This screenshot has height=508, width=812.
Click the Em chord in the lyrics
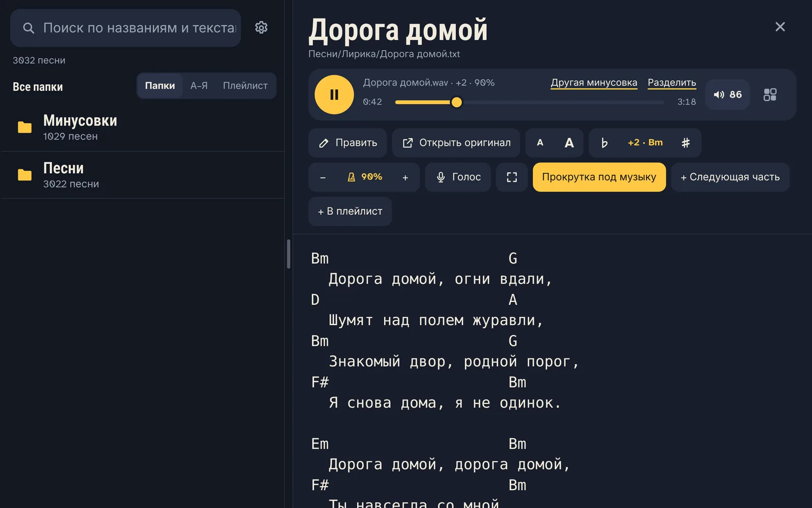[x=320, y=444]
